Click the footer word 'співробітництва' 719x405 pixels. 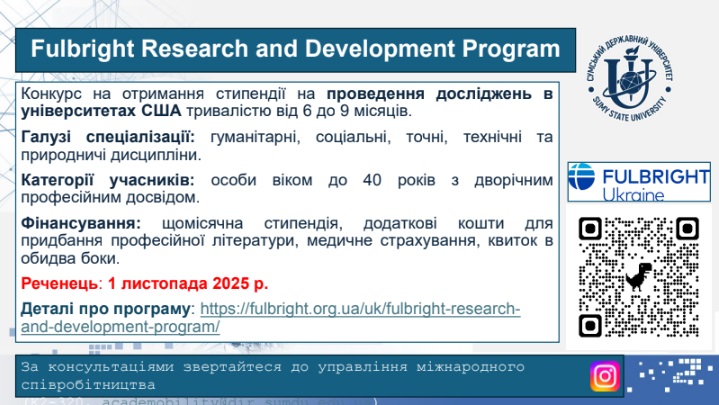(88, 384)
